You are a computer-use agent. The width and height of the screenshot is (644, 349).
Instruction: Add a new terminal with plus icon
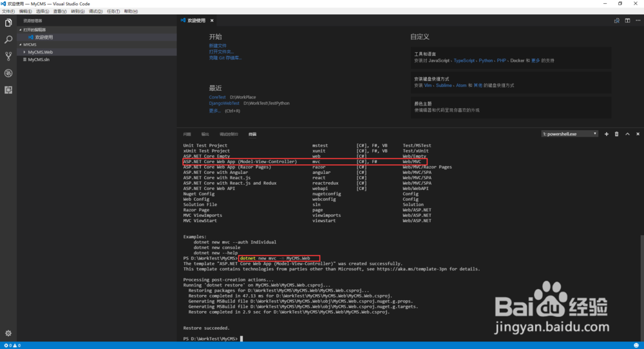[606, 134]
